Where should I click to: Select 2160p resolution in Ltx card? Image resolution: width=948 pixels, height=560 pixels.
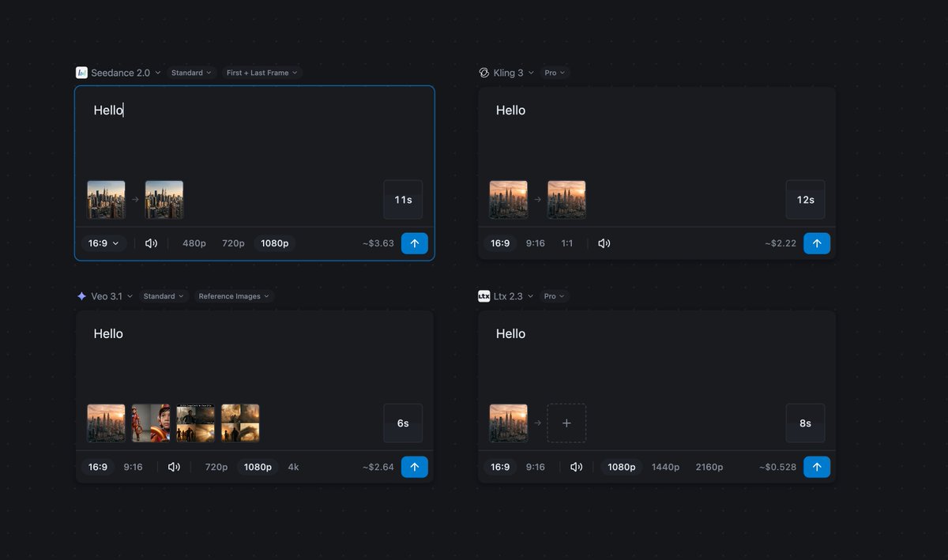click(709, 467)
